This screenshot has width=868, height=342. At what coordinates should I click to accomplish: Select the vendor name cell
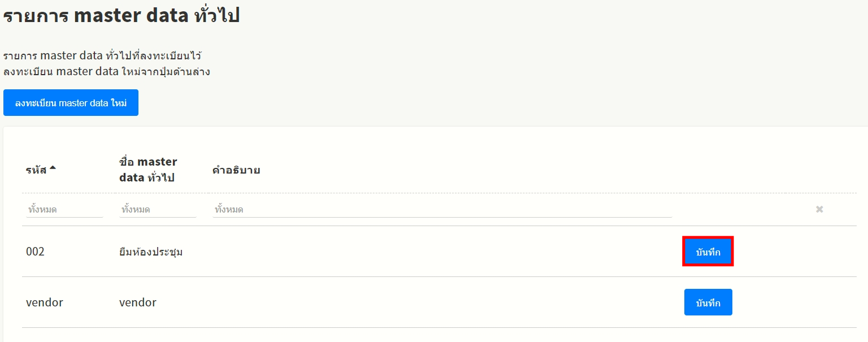coord(138,302)
